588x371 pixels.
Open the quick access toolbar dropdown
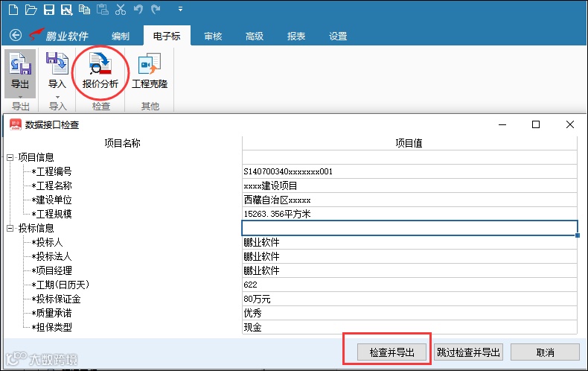[x=180, y=9]
